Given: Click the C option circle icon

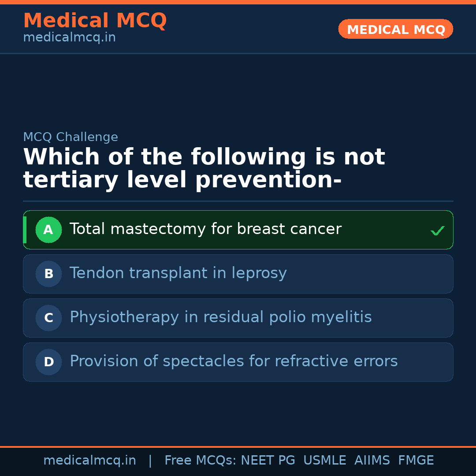Looking at the screenshot, I should pos(48,318).
